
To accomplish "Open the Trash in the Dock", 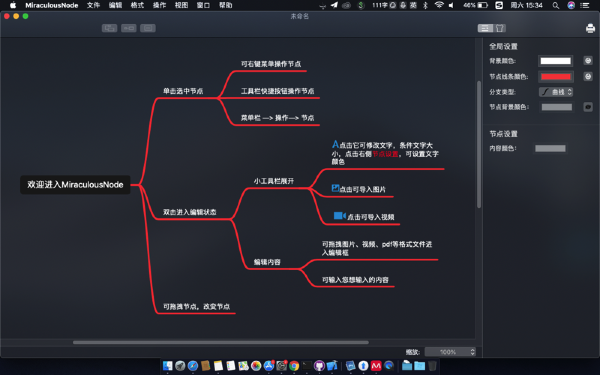I will coord(432,366).
